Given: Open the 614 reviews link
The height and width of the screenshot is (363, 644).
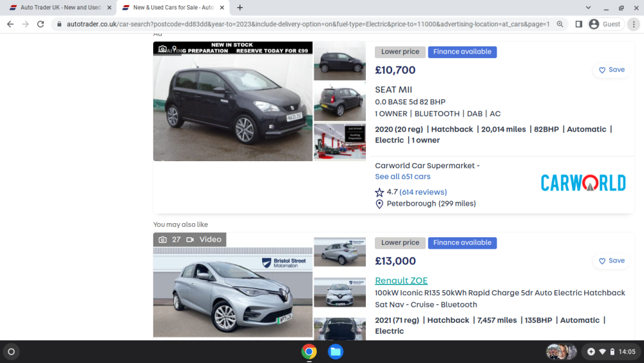Looking at the screenshot, I should 423,192.
